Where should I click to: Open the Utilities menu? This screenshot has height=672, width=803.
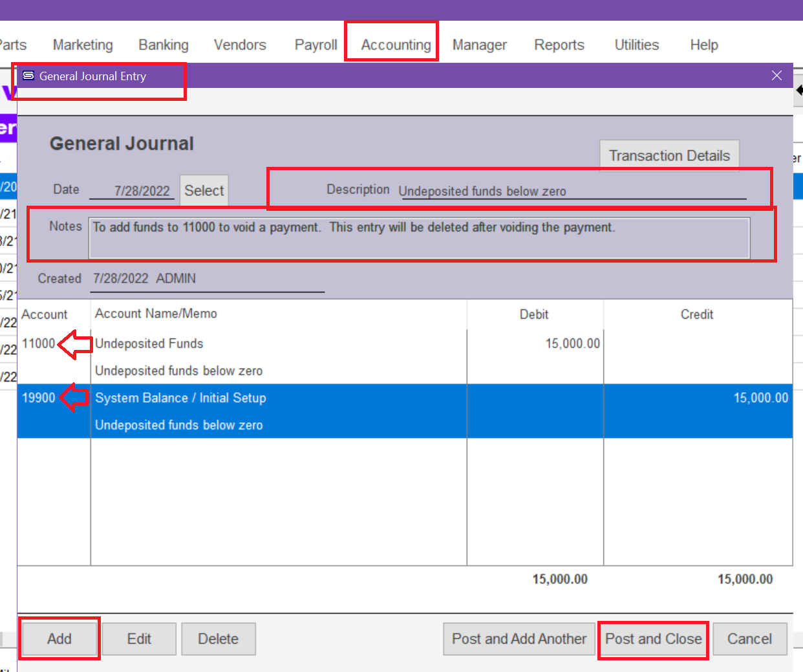[x=636, y=45]
